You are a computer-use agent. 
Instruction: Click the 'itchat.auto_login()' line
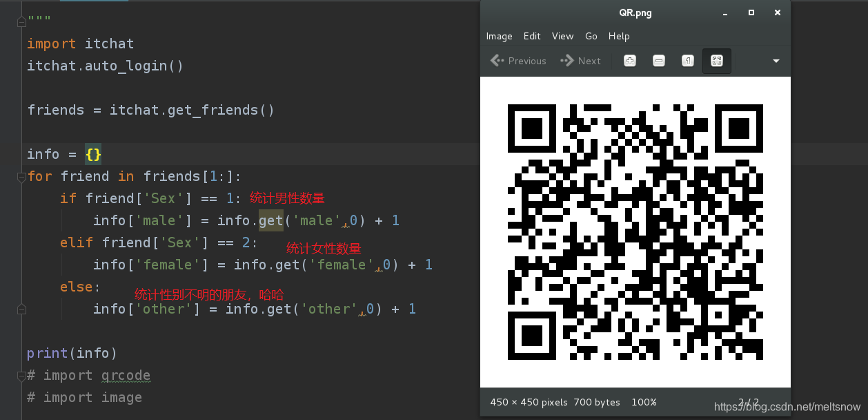(x=106, y=66)
